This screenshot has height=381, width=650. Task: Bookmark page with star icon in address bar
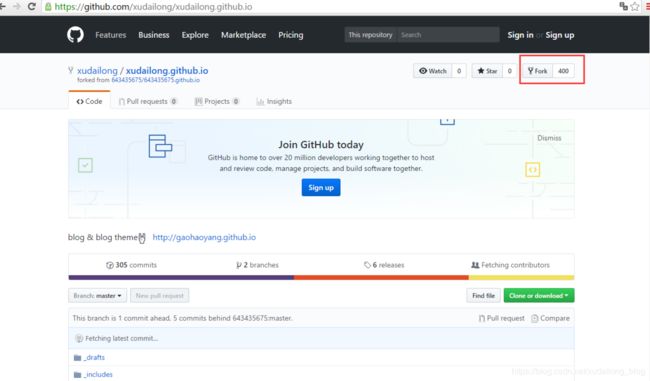coord(635,6)
